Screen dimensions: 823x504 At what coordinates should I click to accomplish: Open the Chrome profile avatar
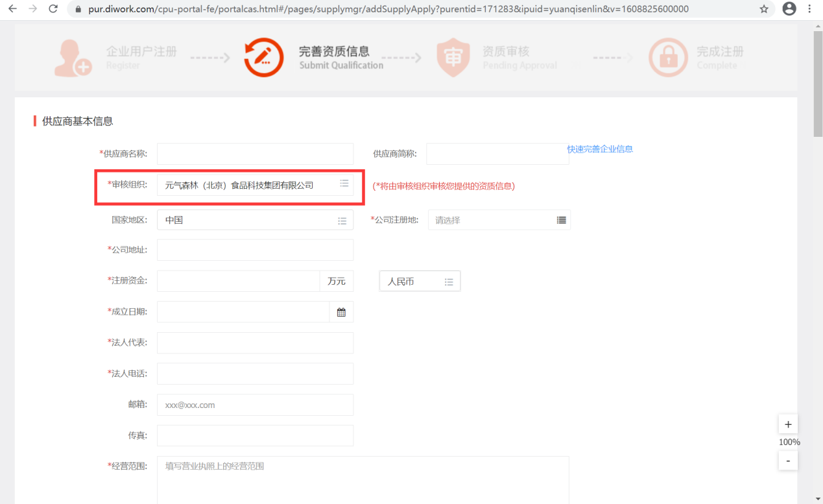(x=789, y=9)
